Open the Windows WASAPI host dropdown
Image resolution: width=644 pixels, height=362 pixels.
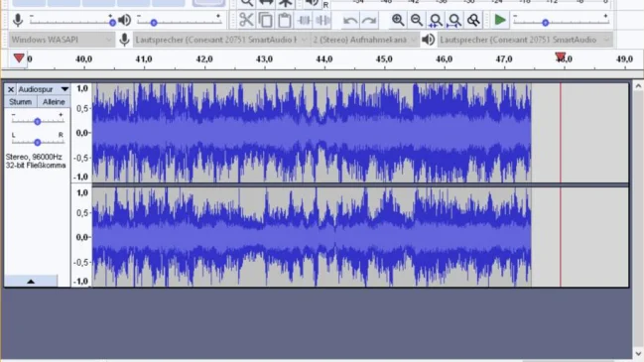pos(62,40)
